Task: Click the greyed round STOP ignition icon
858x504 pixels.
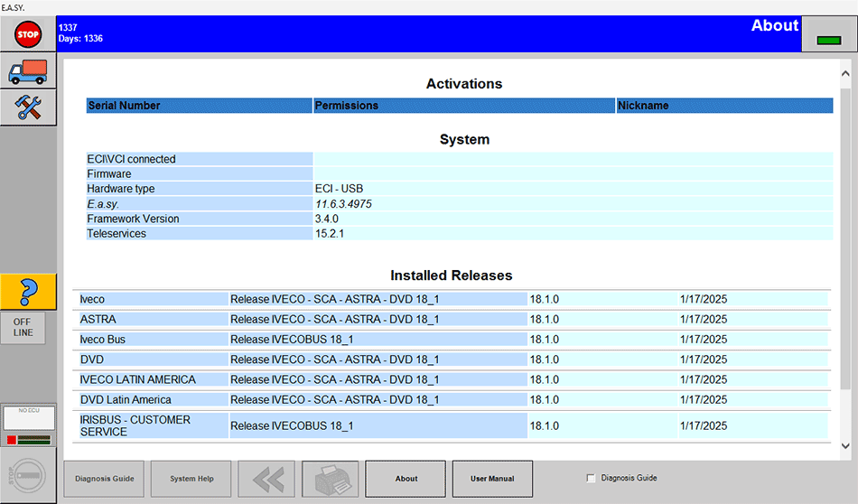Action: click(x=28, y=475)
